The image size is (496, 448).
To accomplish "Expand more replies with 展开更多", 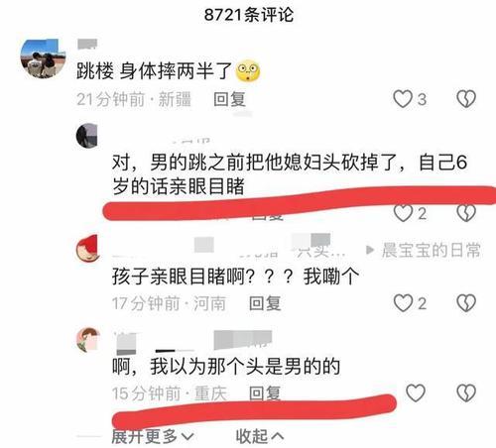I will tap(153, 436).
